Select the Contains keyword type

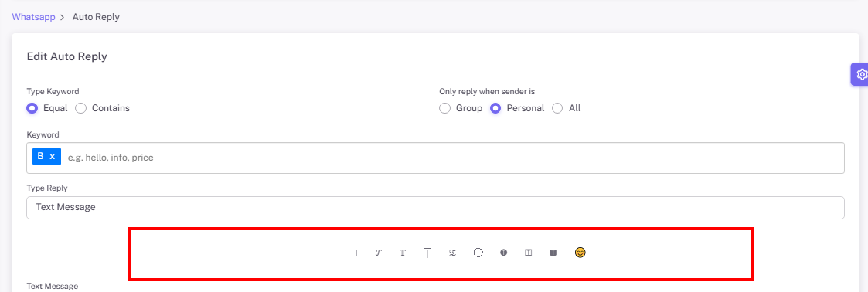coord(81,108)
